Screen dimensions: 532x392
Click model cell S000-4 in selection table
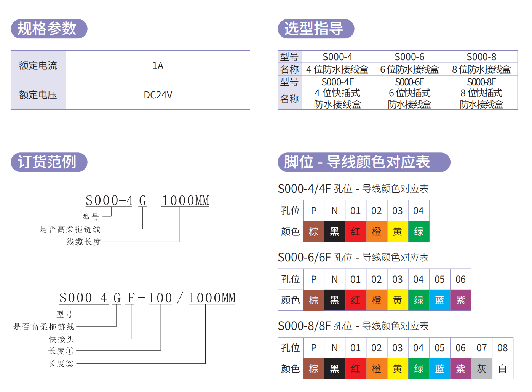[x=338, y=57]
